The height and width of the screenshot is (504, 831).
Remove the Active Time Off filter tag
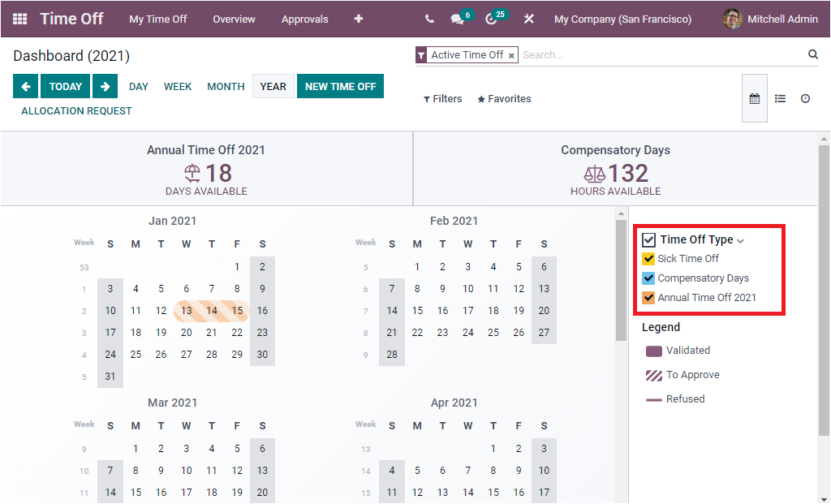(511, 54)
